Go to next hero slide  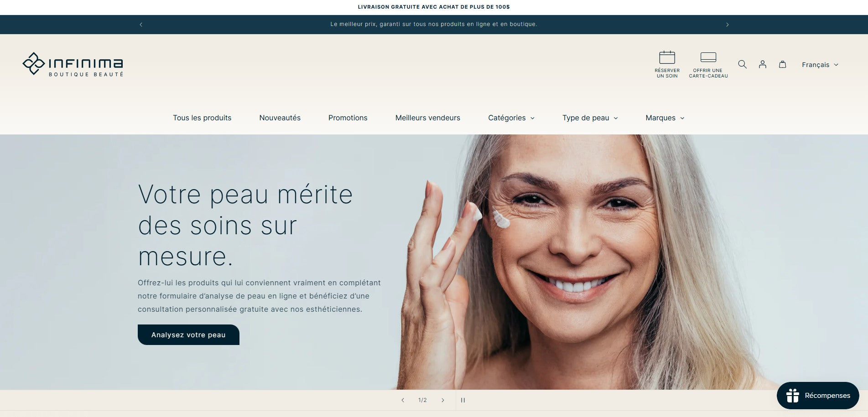[442, 400]
